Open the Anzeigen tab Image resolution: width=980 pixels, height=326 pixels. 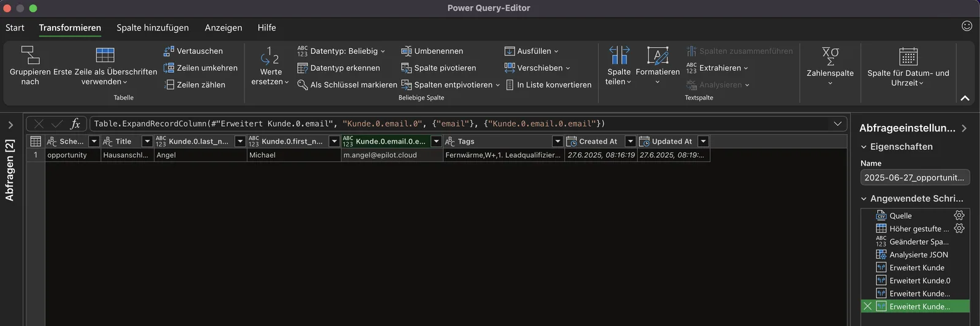[x=223, y=28]
